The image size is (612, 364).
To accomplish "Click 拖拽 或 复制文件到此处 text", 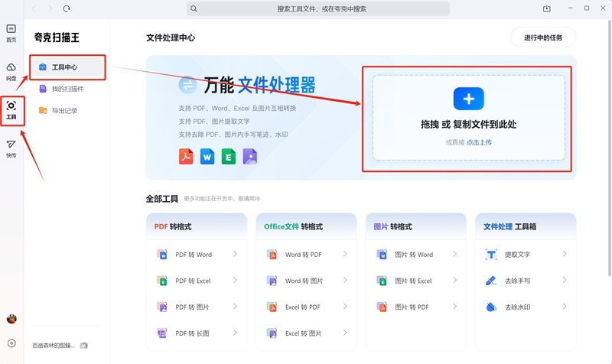I will 468,125.
